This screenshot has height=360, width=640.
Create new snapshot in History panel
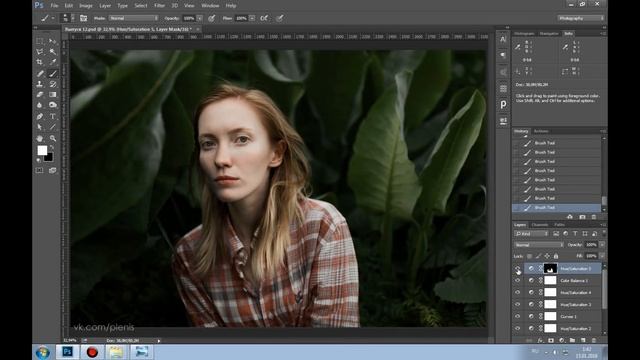[582, 217]
